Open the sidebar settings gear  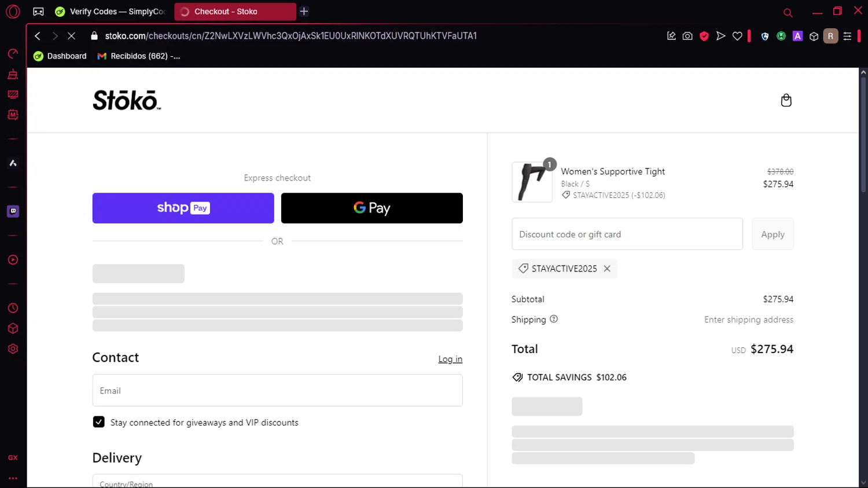click(13, 349)
